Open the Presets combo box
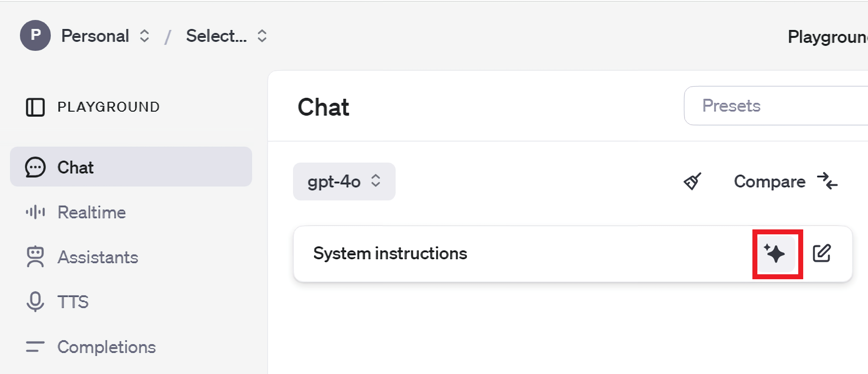 [775, 106]
